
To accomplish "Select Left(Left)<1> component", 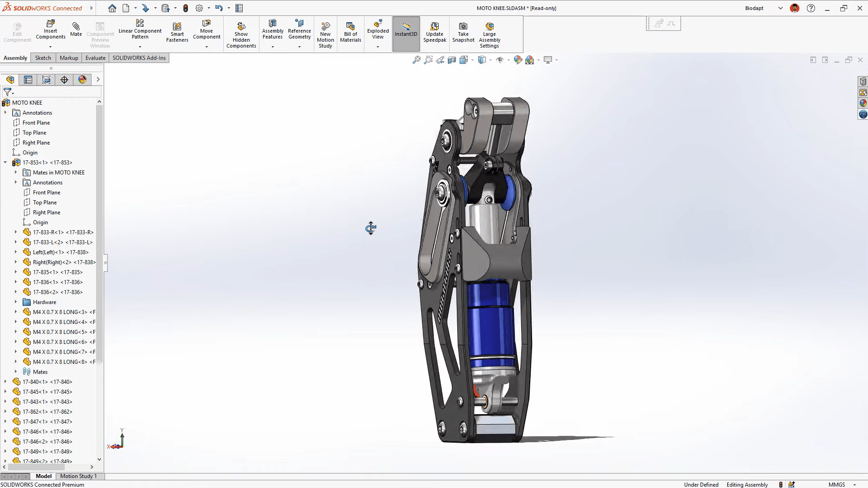I will [x=61, y=252].
